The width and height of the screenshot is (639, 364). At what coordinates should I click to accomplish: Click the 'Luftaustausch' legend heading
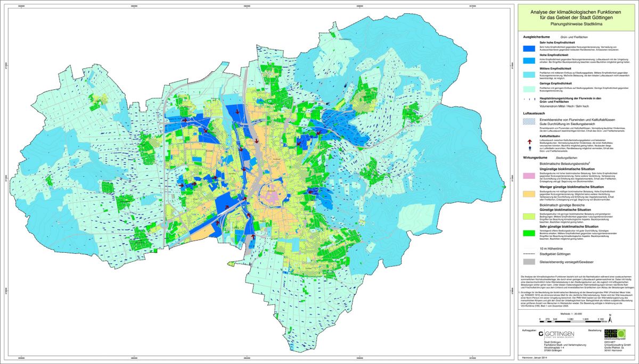[534, 113]
